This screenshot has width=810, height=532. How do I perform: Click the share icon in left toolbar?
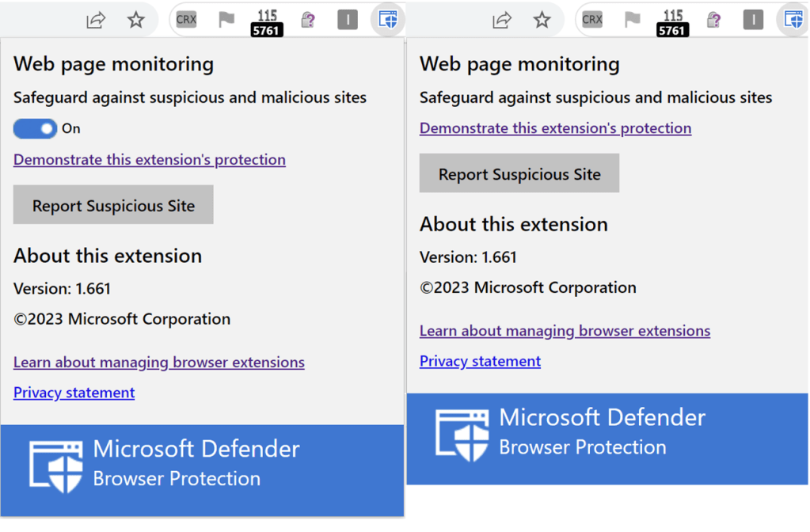tap(96, 21)
